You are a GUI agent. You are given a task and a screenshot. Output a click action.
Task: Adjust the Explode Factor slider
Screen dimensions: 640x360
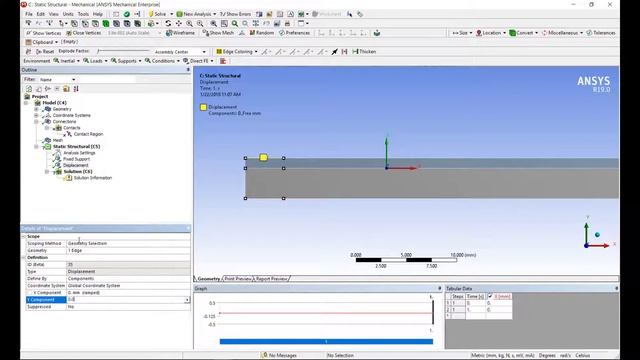tap(123, 51)
